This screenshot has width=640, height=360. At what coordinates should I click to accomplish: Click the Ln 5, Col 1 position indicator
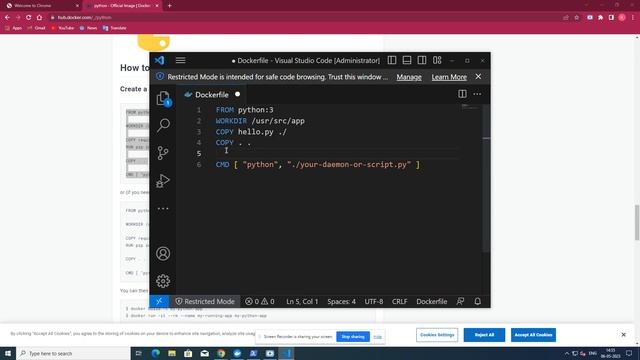click(x=302, y=301)
